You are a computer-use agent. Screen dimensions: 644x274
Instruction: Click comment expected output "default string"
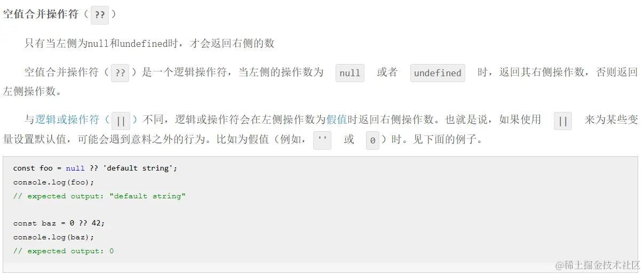pos(100,196)
